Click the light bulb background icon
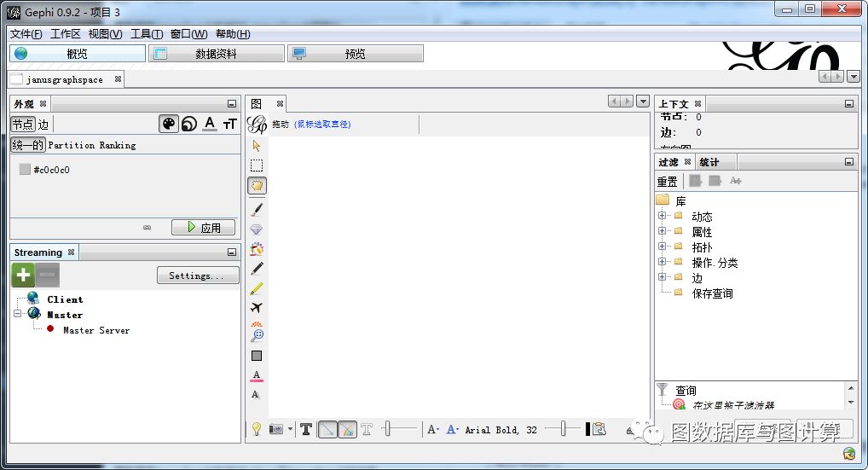 point(257,429)
